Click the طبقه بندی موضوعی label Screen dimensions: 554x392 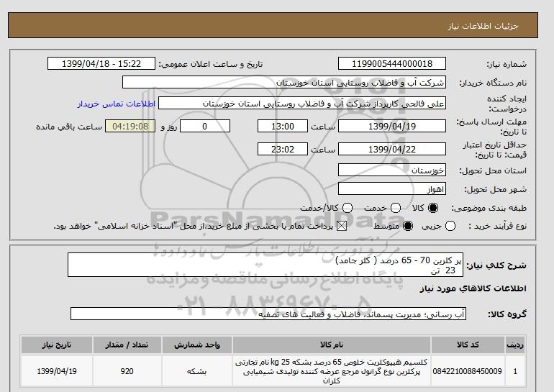click(x=489, y=209)
